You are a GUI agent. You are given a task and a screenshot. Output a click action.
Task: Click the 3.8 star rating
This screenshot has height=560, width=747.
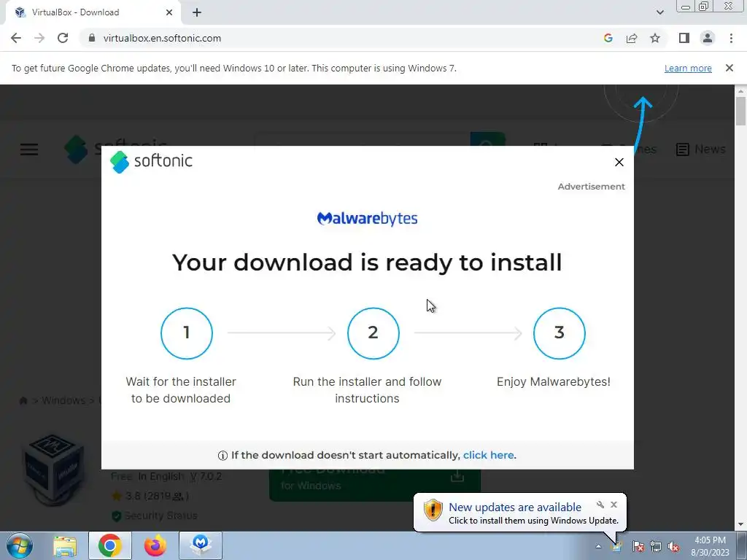point(150,496)
